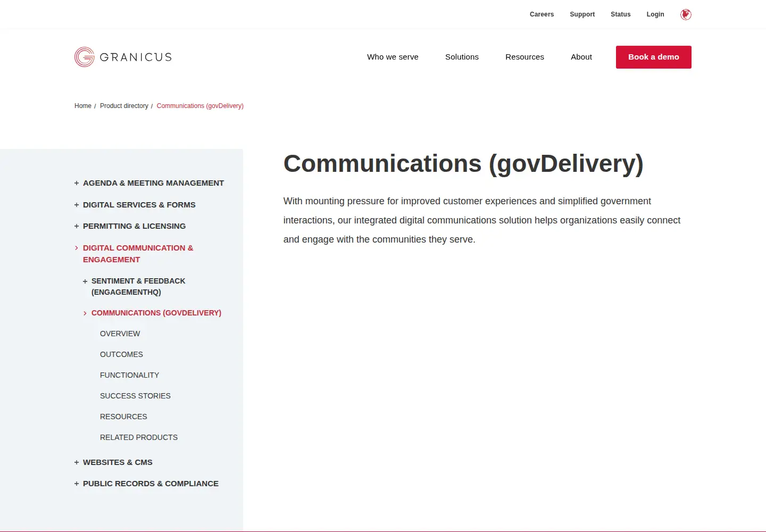
Task: Select the Communications (govDelivery) sidebar label
Action: (x=156, y=313)
